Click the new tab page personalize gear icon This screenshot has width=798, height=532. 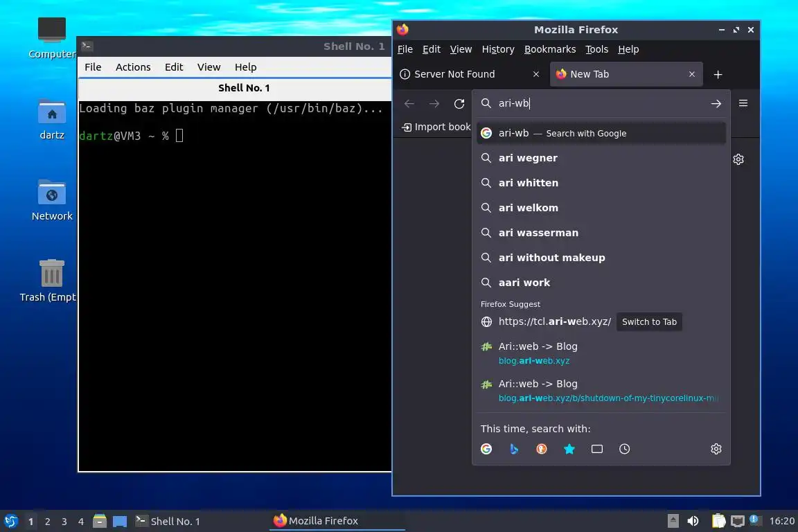click(x=738, y=159)
